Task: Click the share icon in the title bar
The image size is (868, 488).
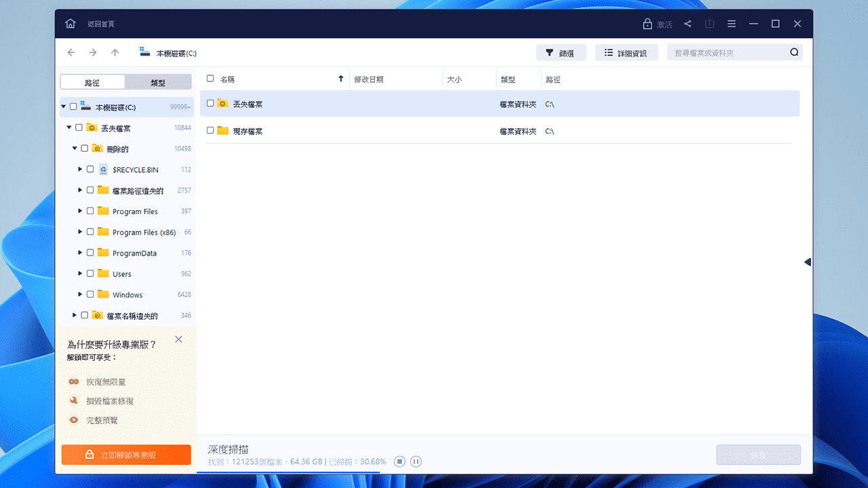Action: [687, 23]
